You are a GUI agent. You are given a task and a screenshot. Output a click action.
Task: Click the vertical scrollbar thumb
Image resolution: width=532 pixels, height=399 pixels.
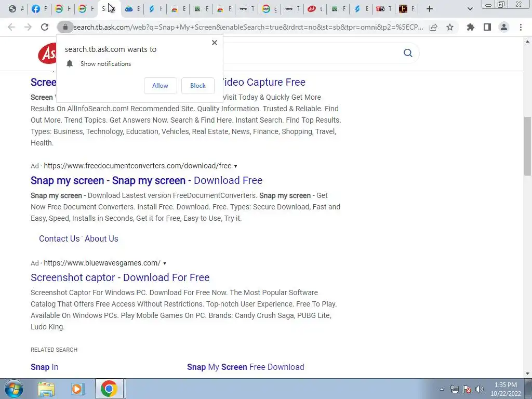point(527,146)
